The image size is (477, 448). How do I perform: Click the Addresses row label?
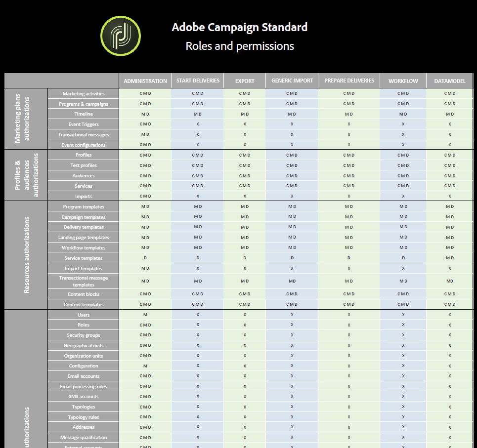pyautogui.click(x=84, y=427)
